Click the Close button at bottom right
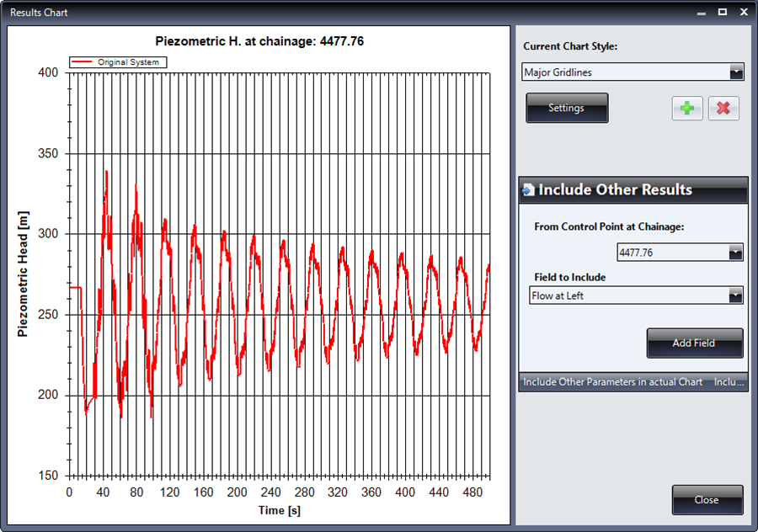Screen dimensions: 758x532 [x=707, y=500]
